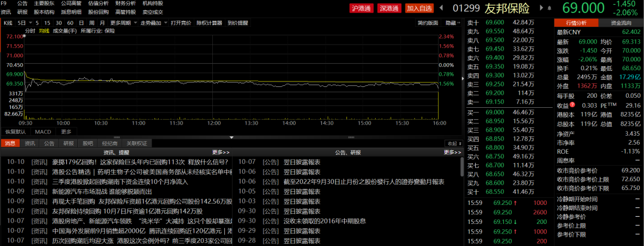The height and width of the screenshot is (246, 644).
Task: Add stock with 加入自选 button
Action: 419,8
